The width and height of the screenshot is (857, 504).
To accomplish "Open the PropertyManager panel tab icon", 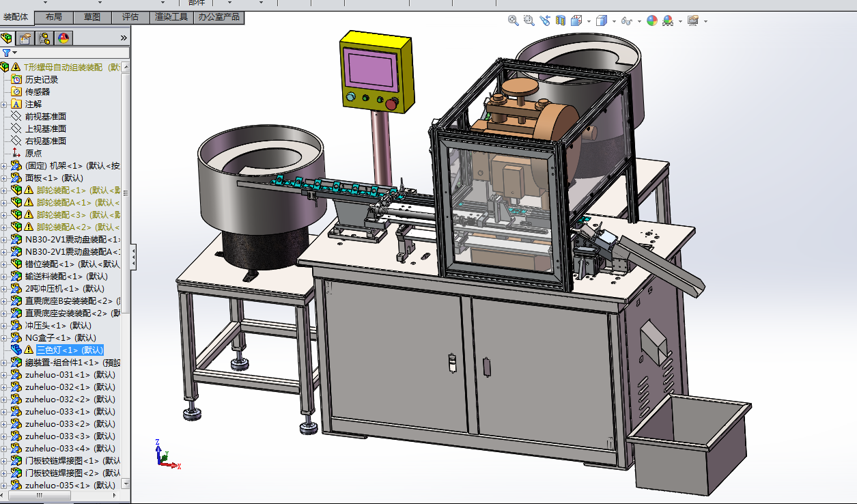I will [25, 38].
